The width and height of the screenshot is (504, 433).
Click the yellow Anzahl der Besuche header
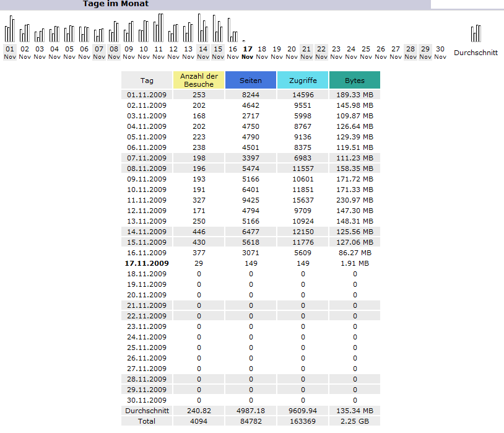[x=199, y=80]
